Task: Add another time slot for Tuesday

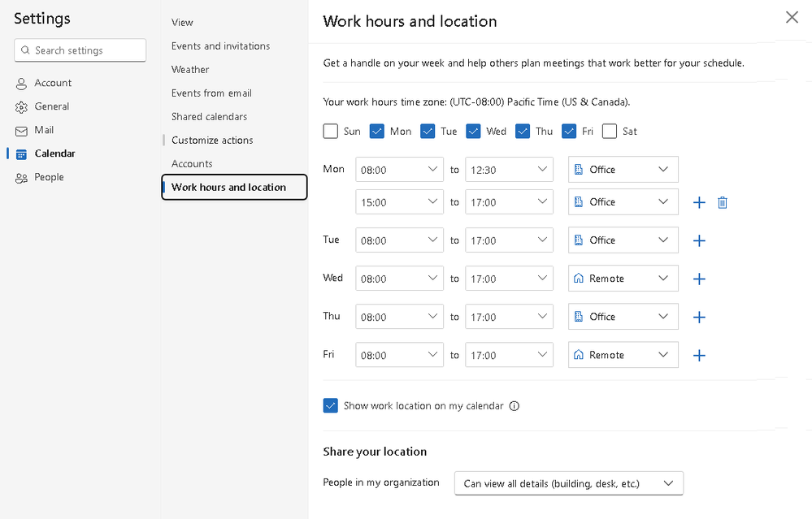Action: (x=699, y=240)
